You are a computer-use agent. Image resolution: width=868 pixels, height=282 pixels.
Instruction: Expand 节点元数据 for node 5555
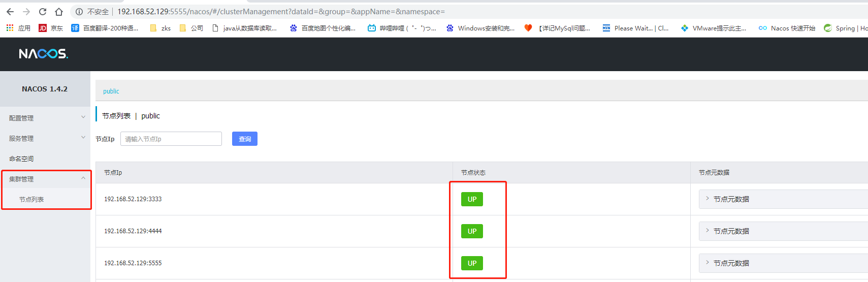click(x=783, y=263)
